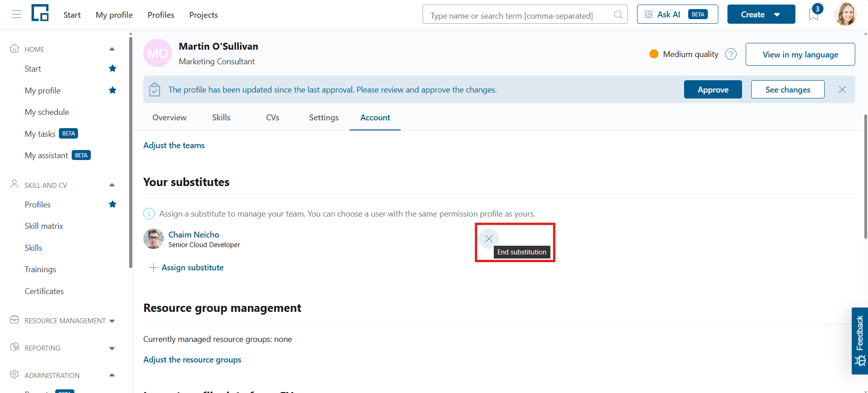The width and height of the screenshot is (868, 393).
Task: Open Skill matrix in sidebar
Action: [44, 226]
